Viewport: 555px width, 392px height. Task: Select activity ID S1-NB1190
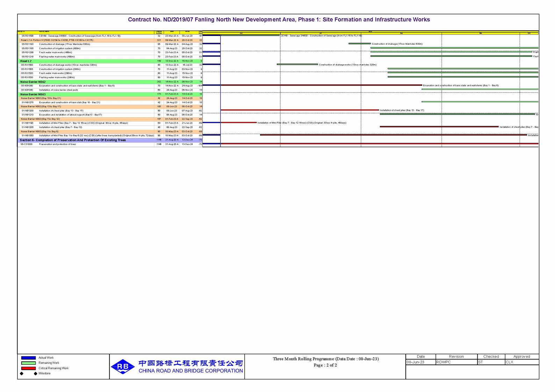(28, 123)
